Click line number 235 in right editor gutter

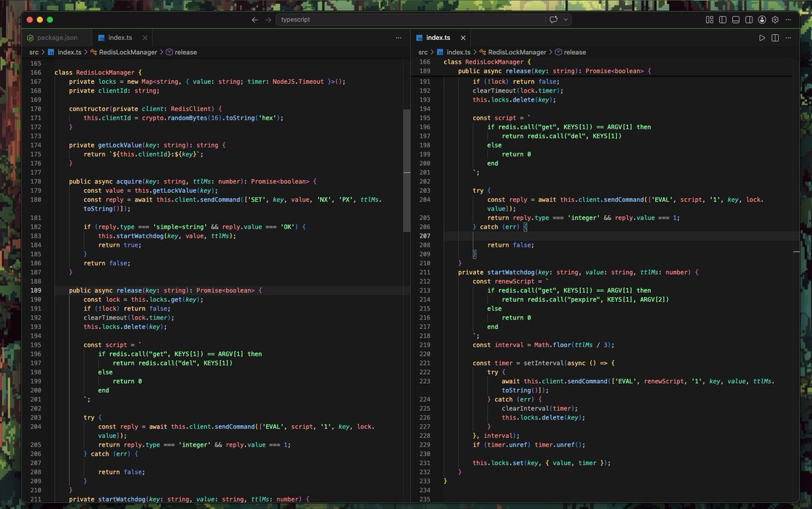pos(425,499)
